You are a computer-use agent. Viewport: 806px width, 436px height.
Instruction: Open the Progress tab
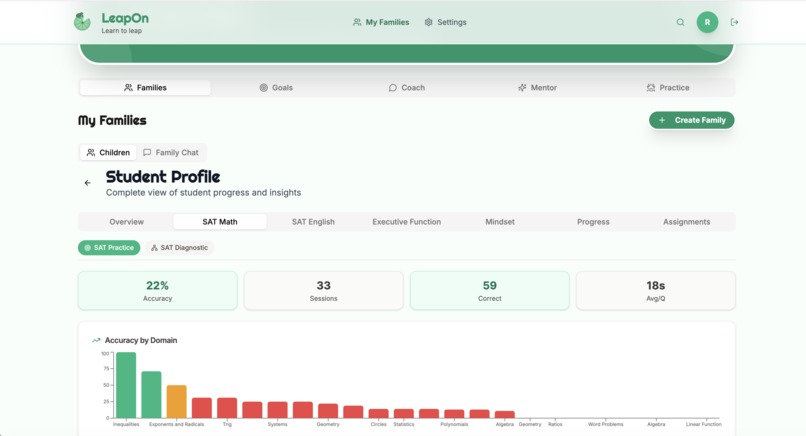click(593, 222)
